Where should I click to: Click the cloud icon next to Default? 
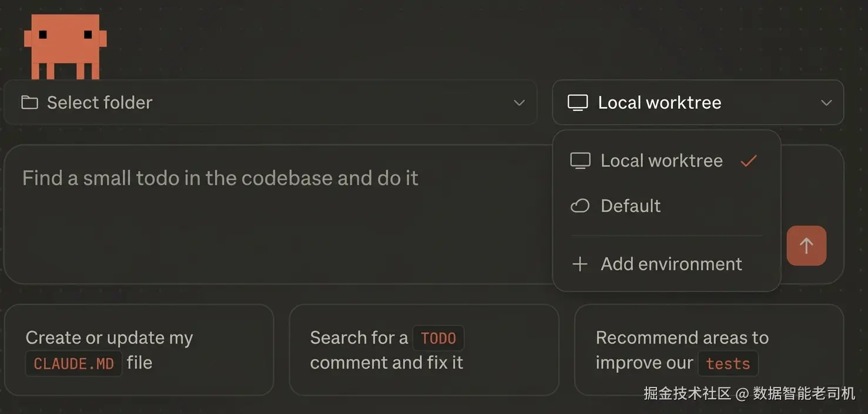point(579,206)
